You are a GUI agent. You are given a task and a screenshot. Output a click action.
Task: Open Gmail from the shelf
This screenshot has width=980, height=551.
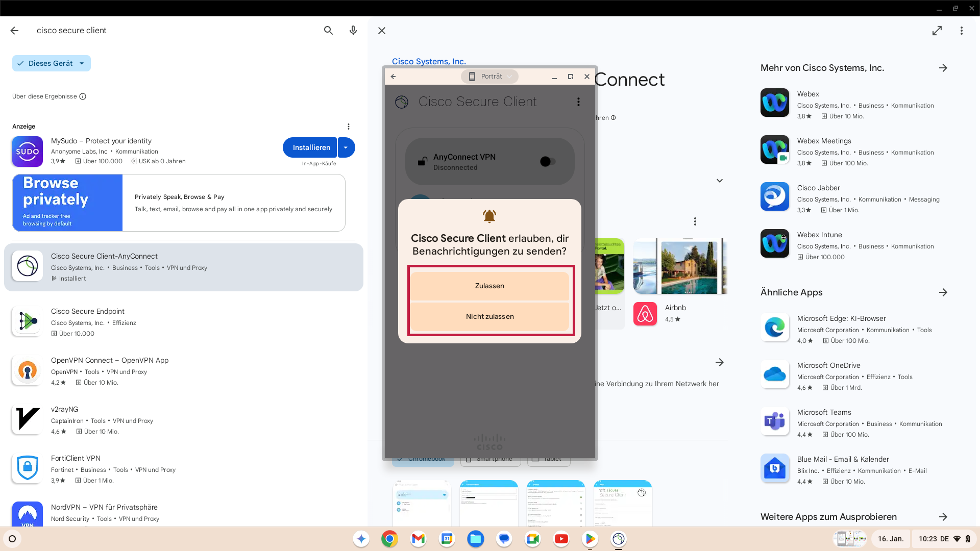coord(418,539)
